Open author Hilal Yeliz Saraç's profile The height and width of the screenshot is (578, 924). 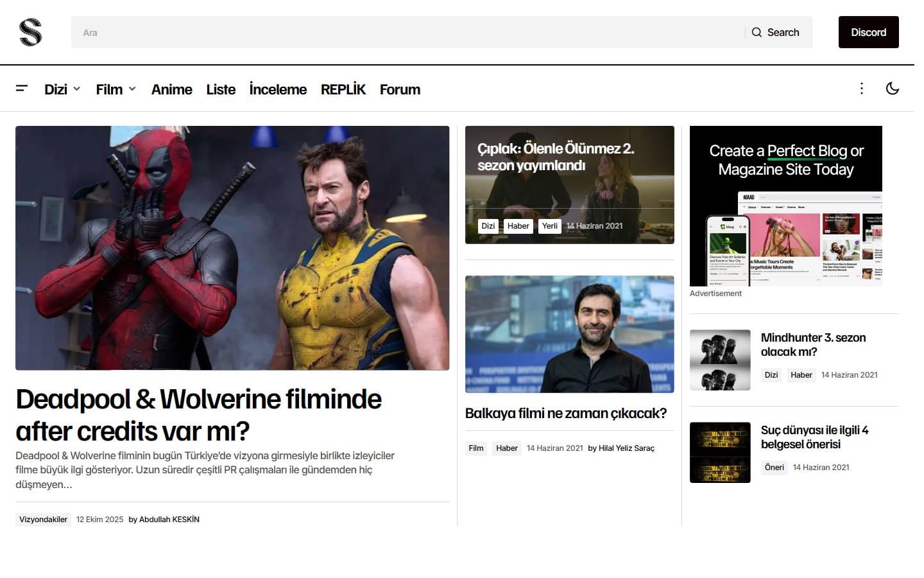[x=626, y=448]
